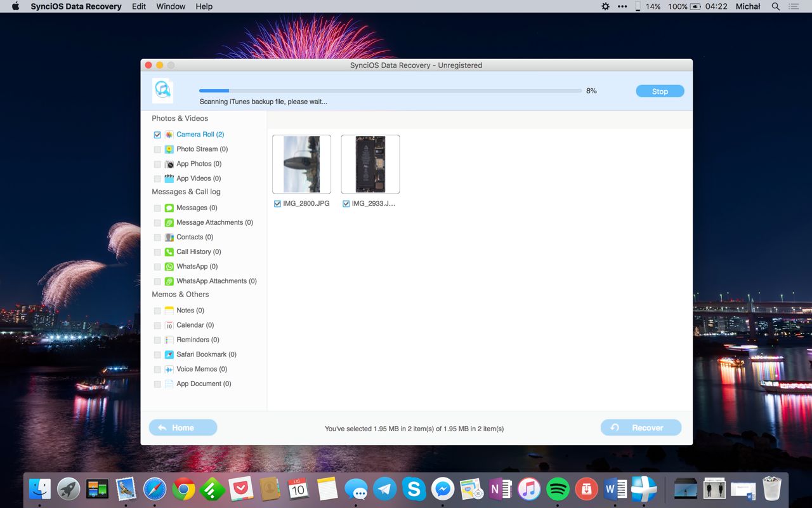
Task: Click the App Photos camera icon
Action: [x=169, y=164]
